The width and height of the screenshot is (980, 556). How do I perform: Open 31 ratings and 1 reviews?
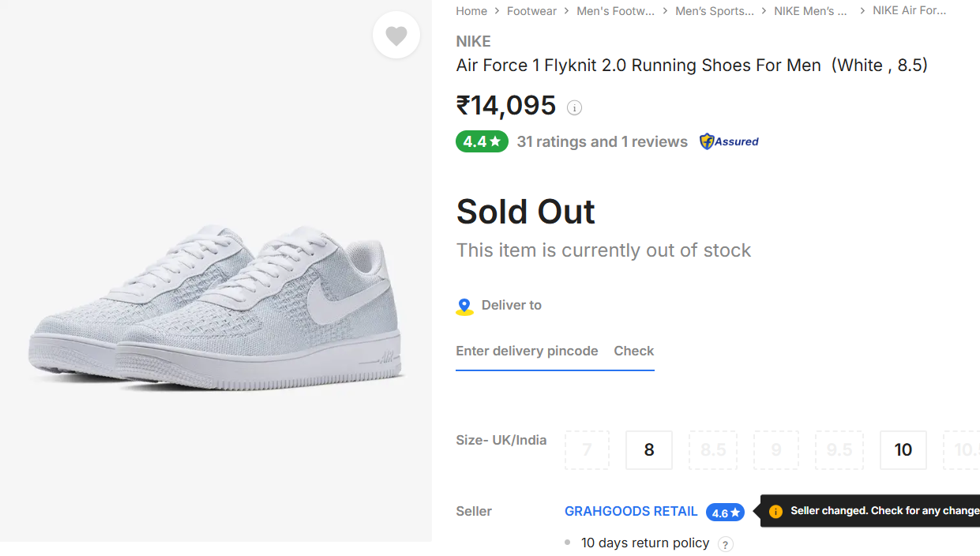point(602,141)
